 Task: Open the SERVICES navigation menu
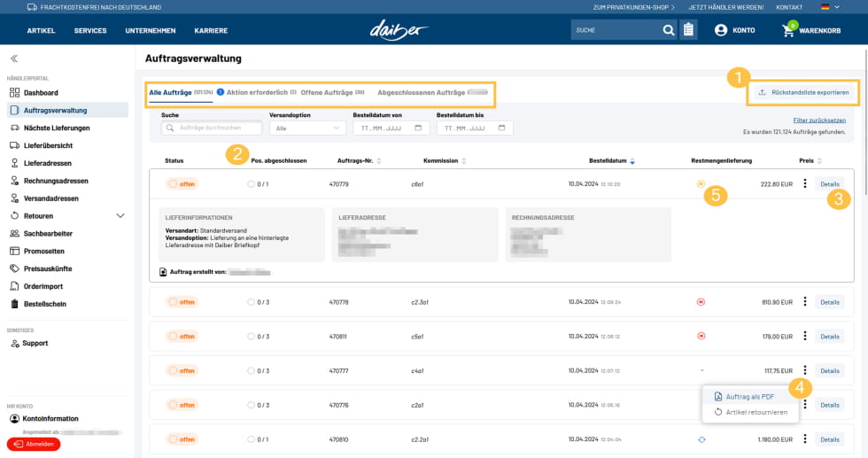point(90,30)
